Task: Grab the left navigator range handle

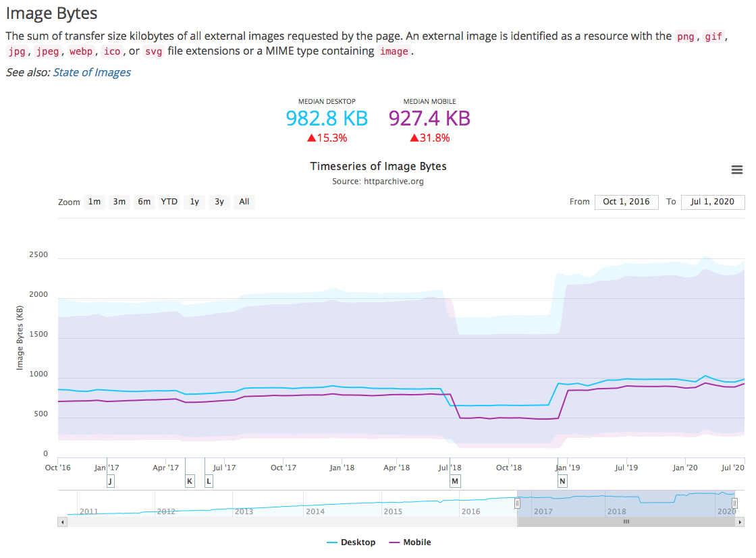Action: (x=517, y=503)
